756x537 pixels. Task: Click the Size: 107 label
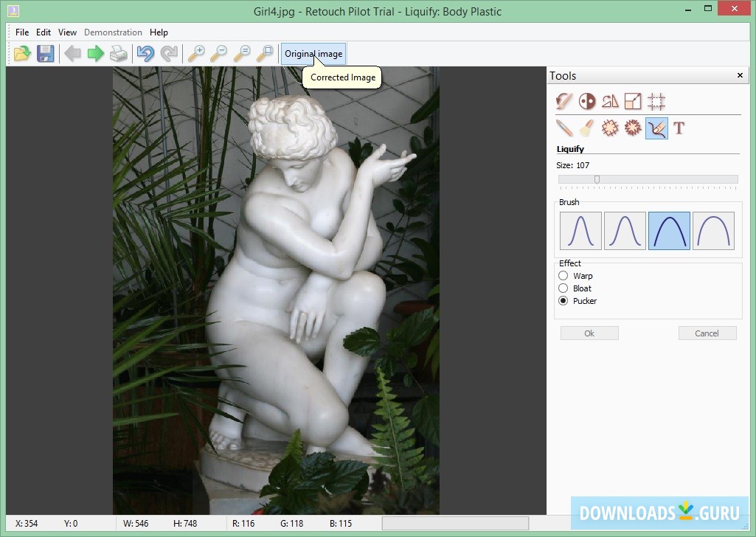coord(573,165)
